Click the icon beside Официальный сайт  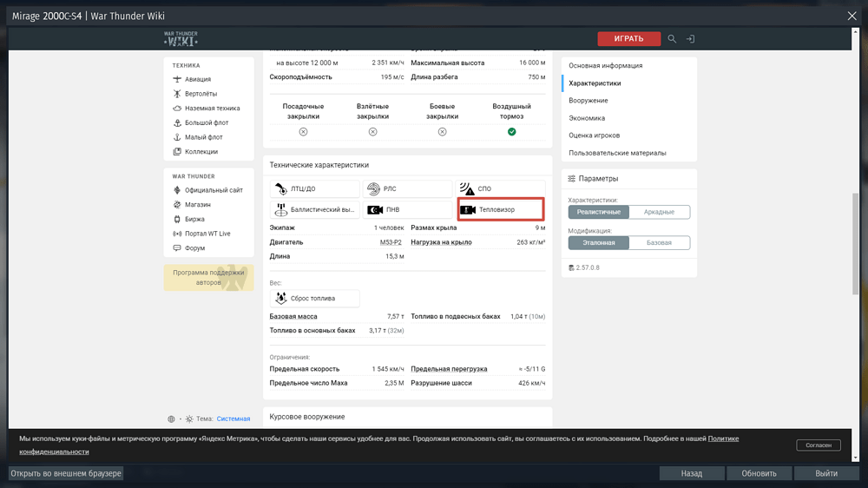(177, 190)
